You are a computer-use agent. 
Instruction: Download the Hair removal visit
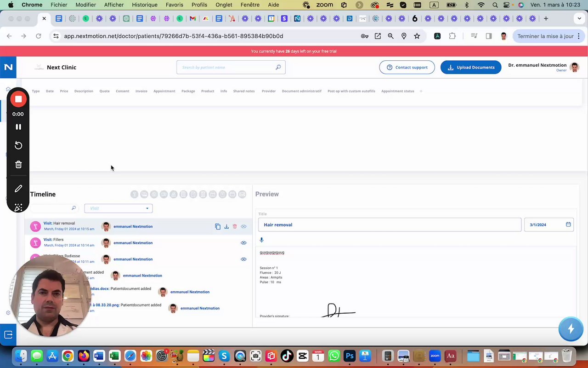click(226, 226)
